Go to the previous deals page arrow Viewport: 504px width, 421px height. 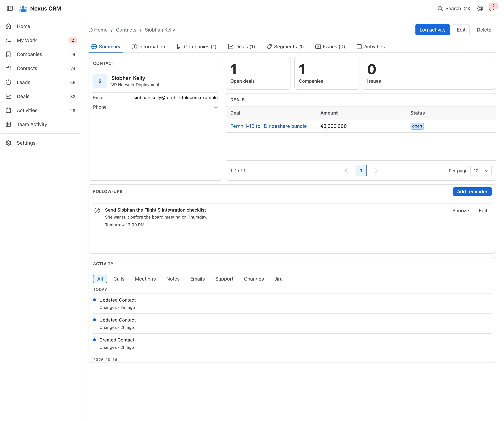click(x=346, y=171)
